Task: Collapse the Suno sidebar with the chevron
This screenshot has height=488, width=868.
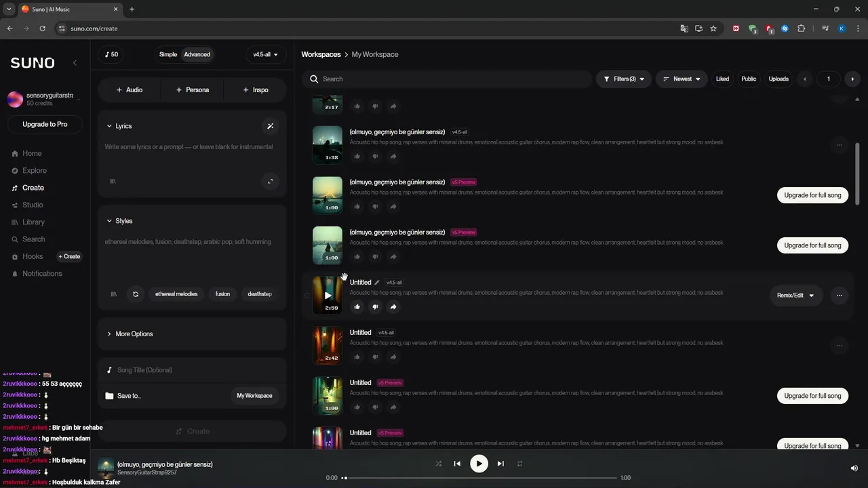Action: pyautogui.click(x=75, y=63)
